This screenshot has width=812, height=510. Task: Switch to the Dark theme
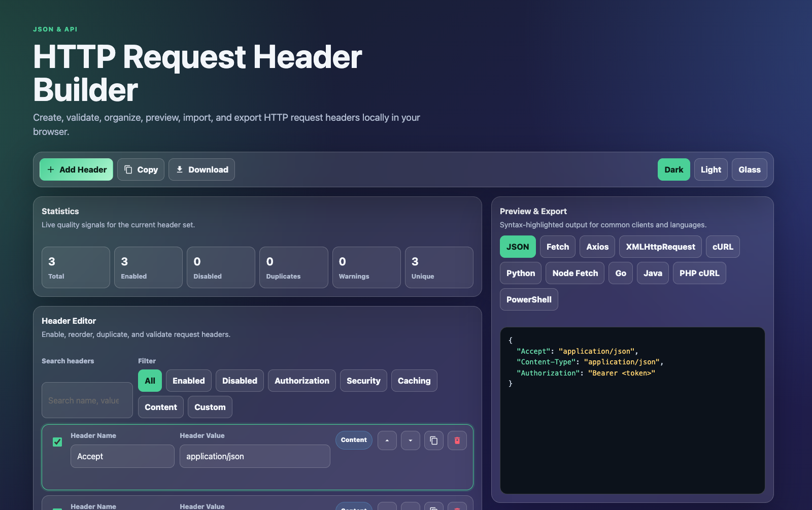click(x=673, y=169)
